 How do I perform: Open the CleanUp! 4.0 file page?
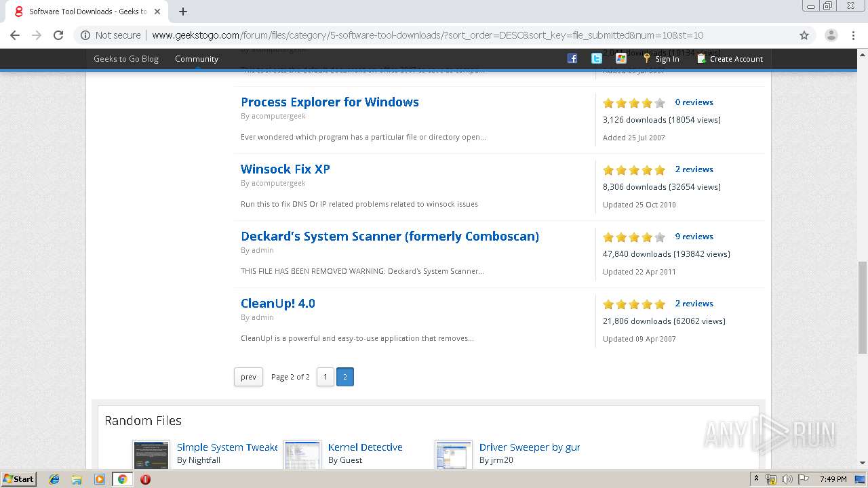pyautogui.click(x=278, y=303)
